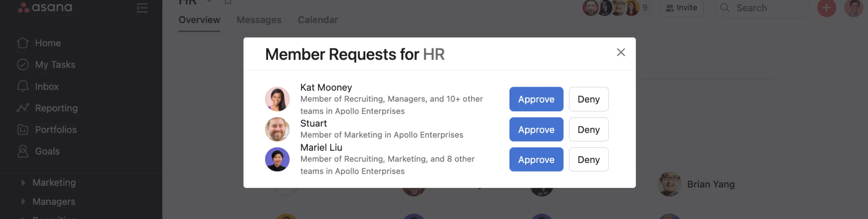Switch to the Calendar tab
Image resolution: width=868 pixels, height=219 pixels.
click(317, 20)
